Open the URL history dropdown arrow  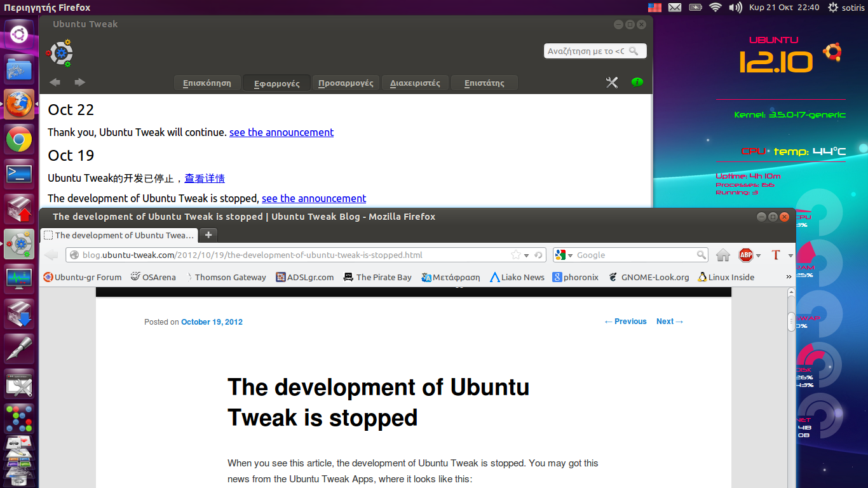coord(527,255)
